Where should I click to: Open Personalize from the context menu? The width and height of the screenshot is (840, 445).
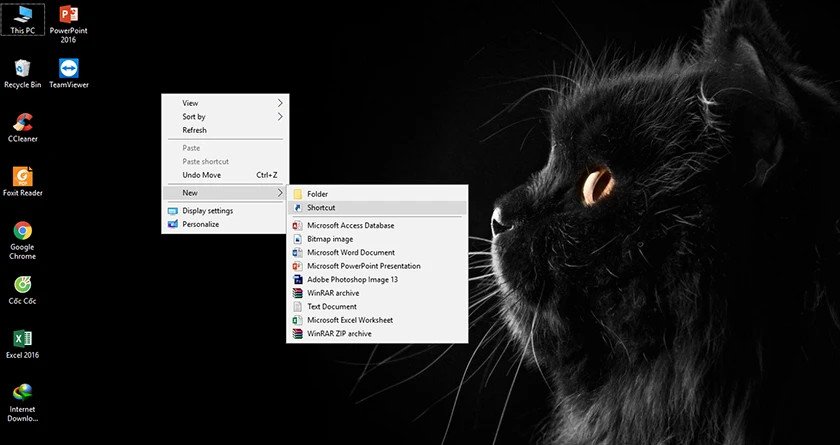pos(200,224)
